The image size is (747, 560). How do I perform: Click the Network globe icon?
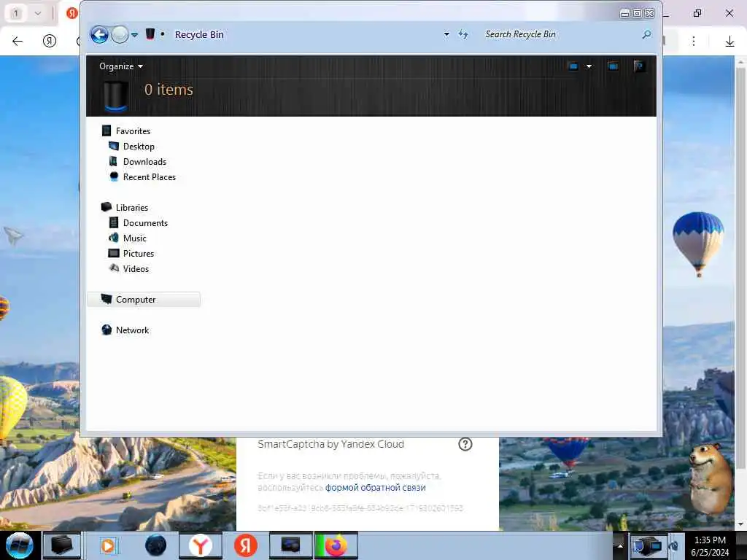tap(107, 330)
